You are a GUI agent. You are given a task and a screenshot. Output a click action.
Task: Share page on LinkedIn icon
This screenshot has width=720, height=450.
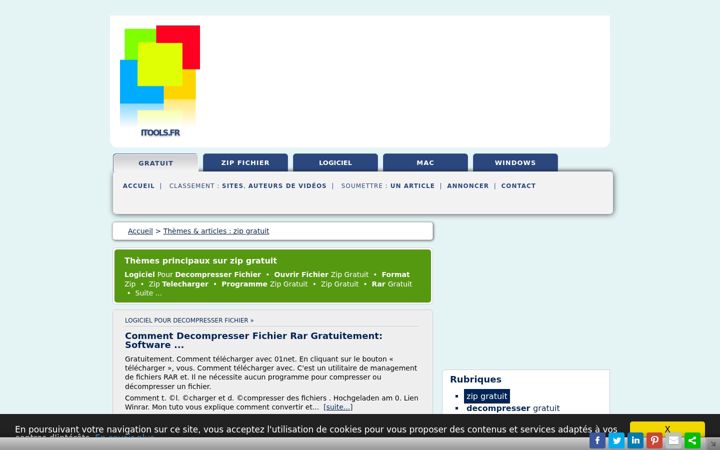coord(636,440)
